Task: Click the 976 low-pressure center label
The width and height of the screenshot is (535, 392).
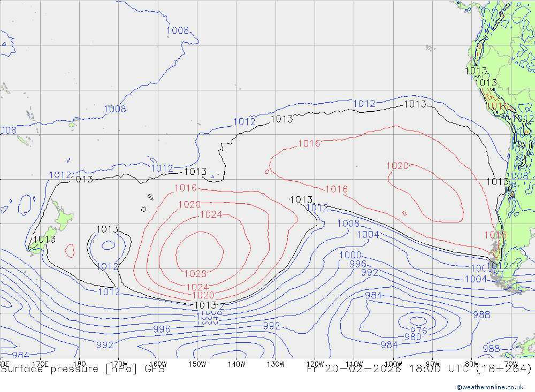Action: (419, 330)
